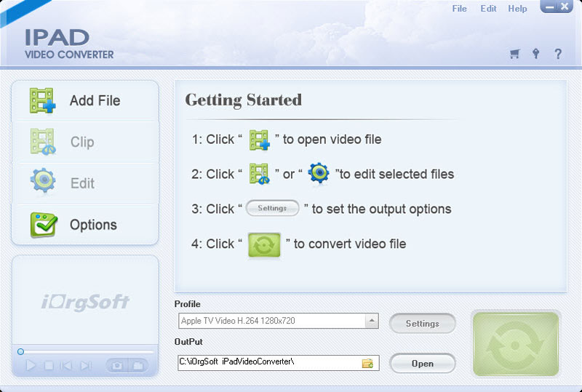This screenshot has width=582, height=392.
Task: Open the File menu
Action: [x=459, y=9]
